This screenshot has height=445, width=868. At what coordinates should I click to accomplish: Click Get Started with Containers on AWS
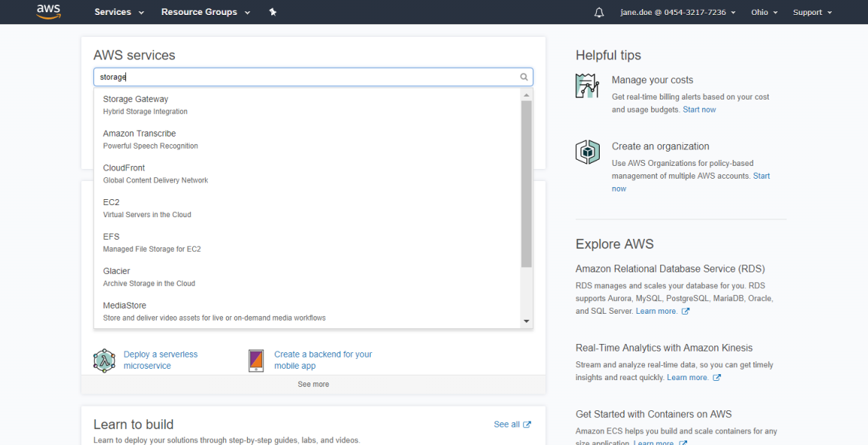(x=654, y=414)
